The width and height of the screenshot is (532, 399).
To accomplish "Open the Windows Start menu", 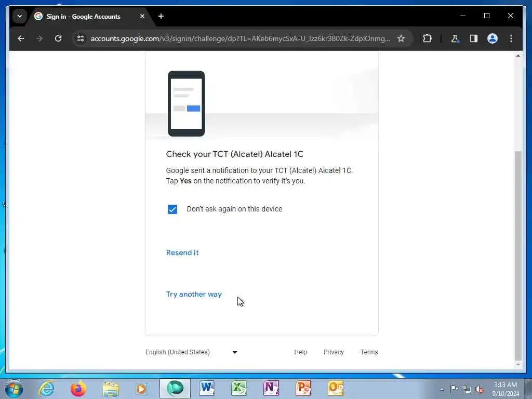I will tap(14, 389).
